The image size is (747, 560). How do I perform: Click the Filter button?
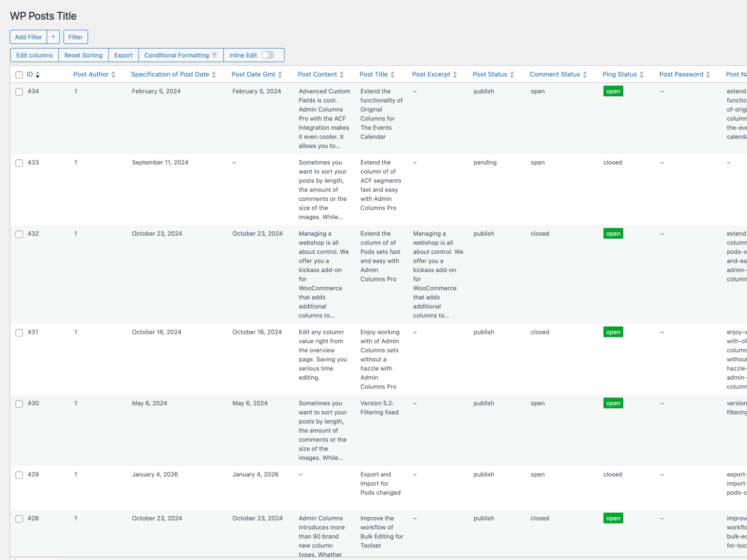pos(75,36)
